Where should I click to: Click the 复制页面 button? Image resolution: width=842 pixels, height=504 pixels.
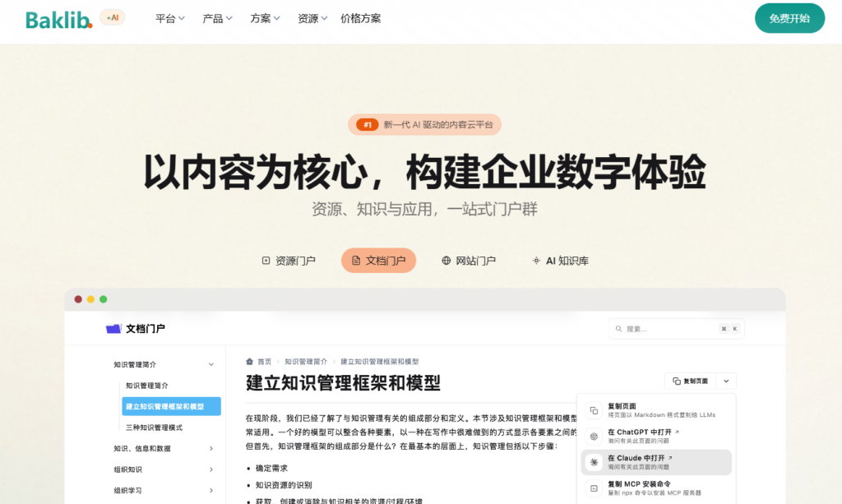(690, 381)
